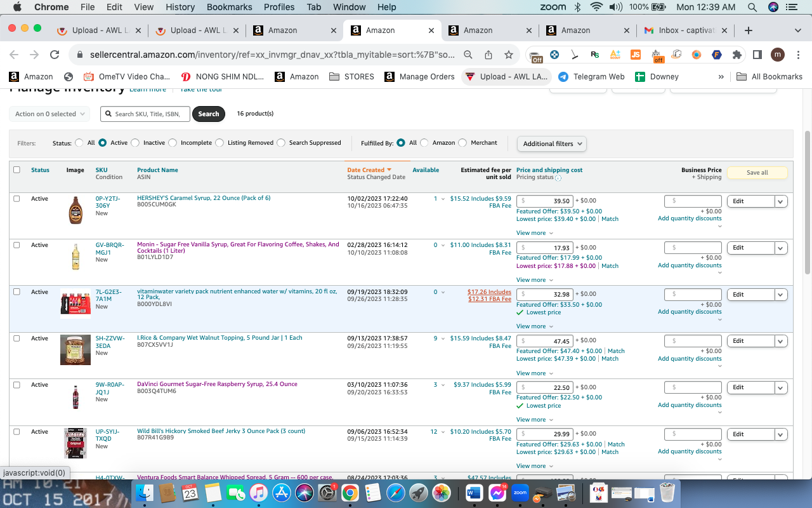Filter by Fulfilled By Merchant
The height and width of the screenshot is (508, 812).
[462, 143]
